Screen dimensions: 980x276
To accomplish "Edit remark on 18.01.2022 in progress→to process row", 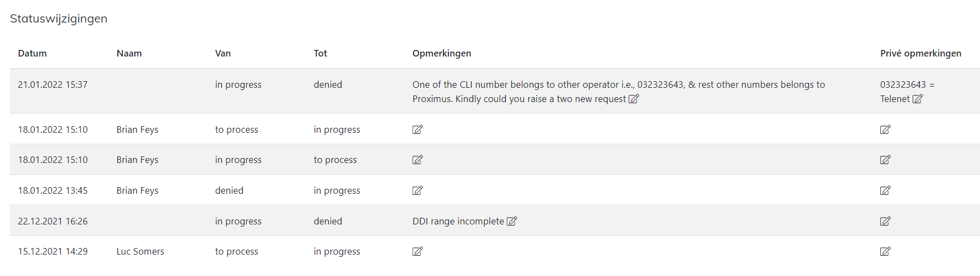I will (418, 160).
